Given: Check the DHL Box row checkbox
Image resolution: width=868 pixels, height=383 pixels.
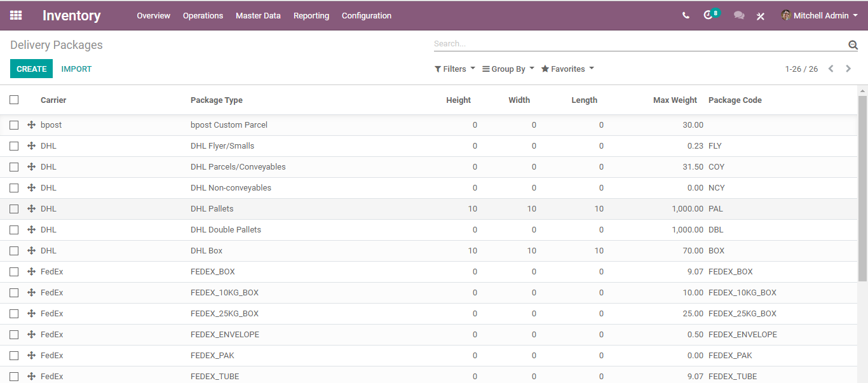Looking at the screenshot, I should click(x=14, y=251).
